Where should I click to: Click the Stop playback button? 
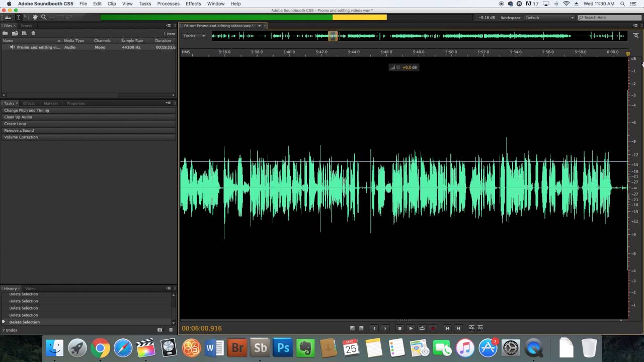[x=399, y=328]
